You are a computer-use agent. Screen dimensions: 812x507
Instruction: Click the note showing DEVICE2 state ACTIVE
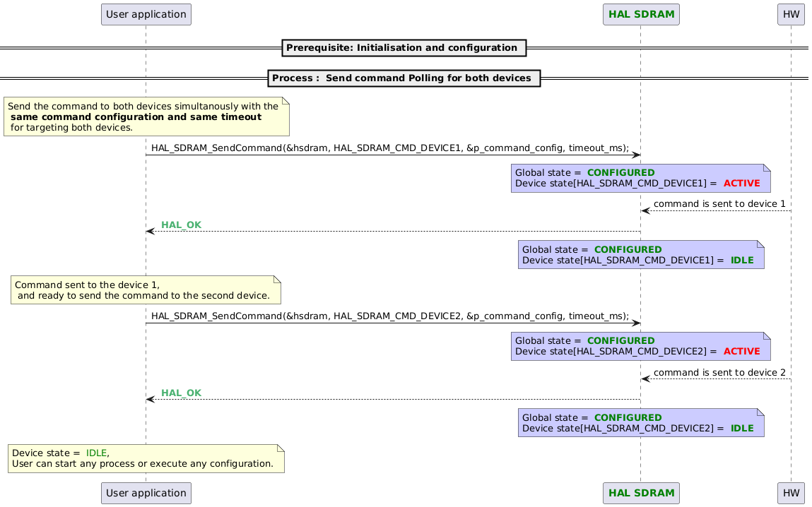coord(640,346)
